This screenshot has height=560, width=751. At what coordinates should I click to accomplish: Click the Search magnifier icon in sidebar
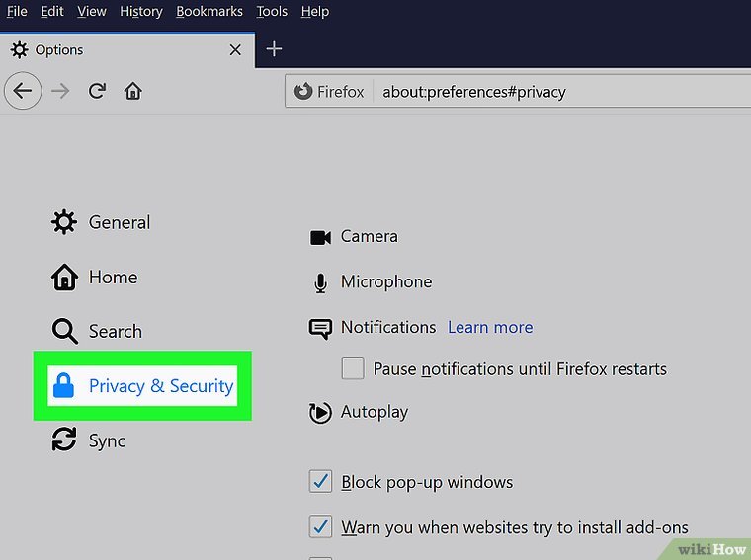pos(64,331)
